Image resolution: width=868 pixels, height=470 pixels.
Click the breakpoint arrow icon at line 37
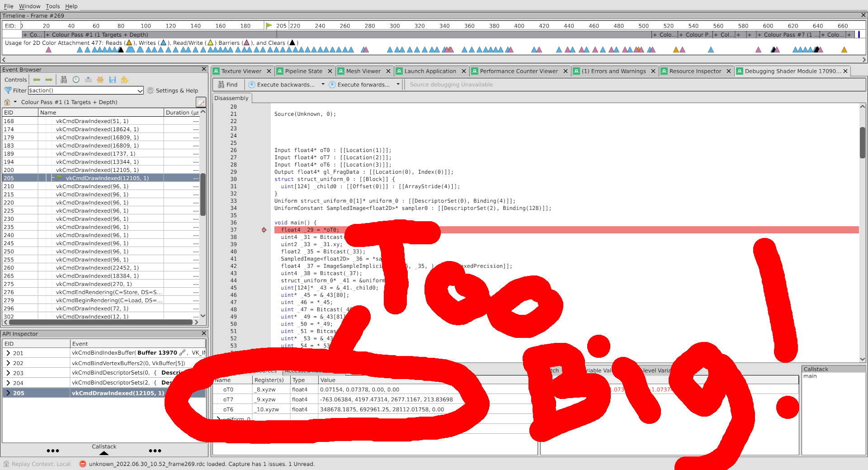pyautogui.click(x=264, y=230)
